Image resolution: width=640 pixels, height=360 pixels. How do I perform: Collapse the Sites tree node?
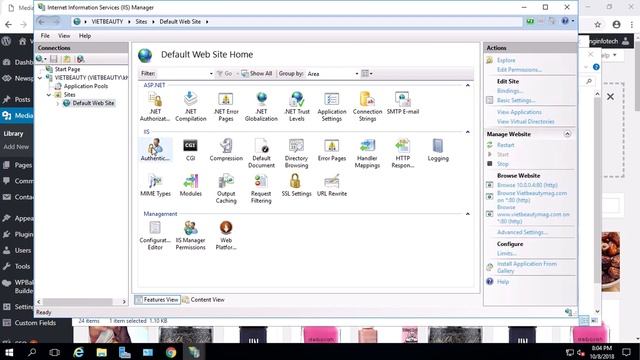(49, 95)
